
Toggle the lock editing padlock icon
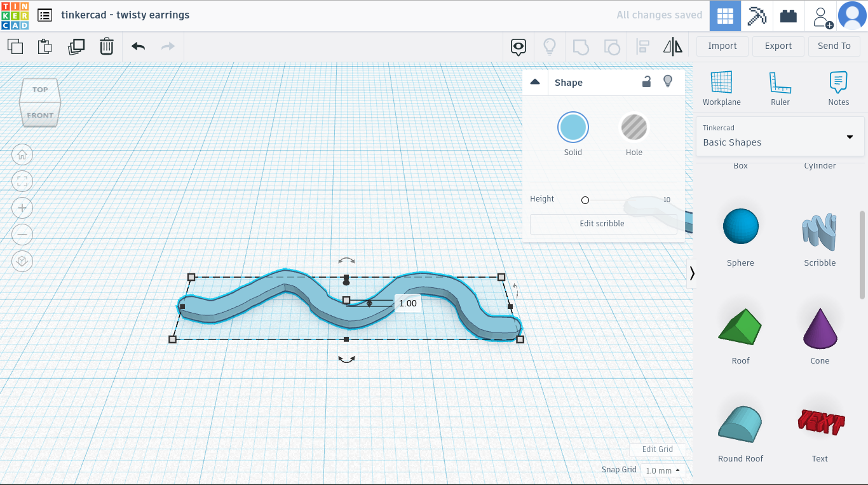coord(646,81)
